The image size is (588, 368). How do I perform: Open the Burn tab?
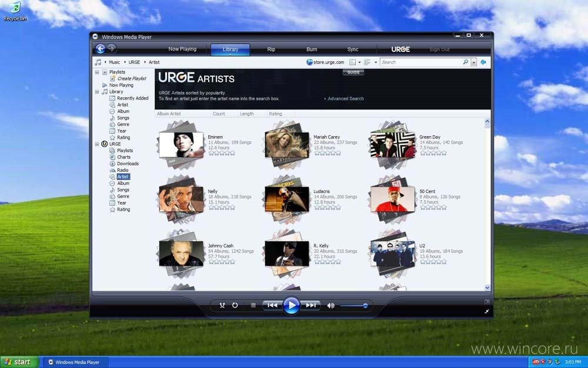pyautogui.click(x=312, y=49)
